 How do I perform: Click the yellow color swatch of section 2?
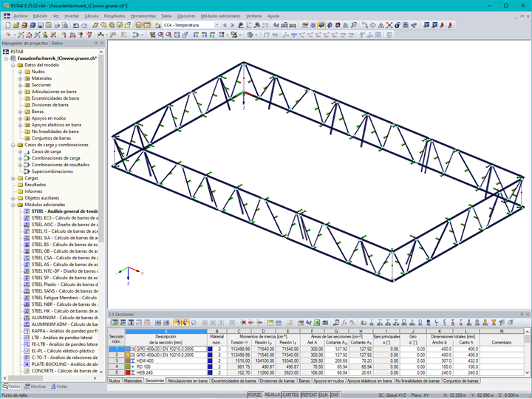128,355
